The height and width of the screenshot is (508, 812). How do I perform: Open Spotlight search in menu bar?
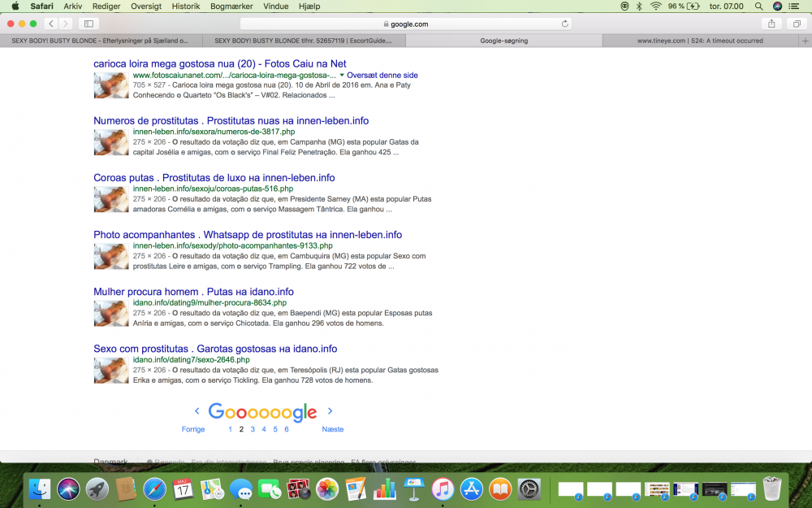[758, 7]
